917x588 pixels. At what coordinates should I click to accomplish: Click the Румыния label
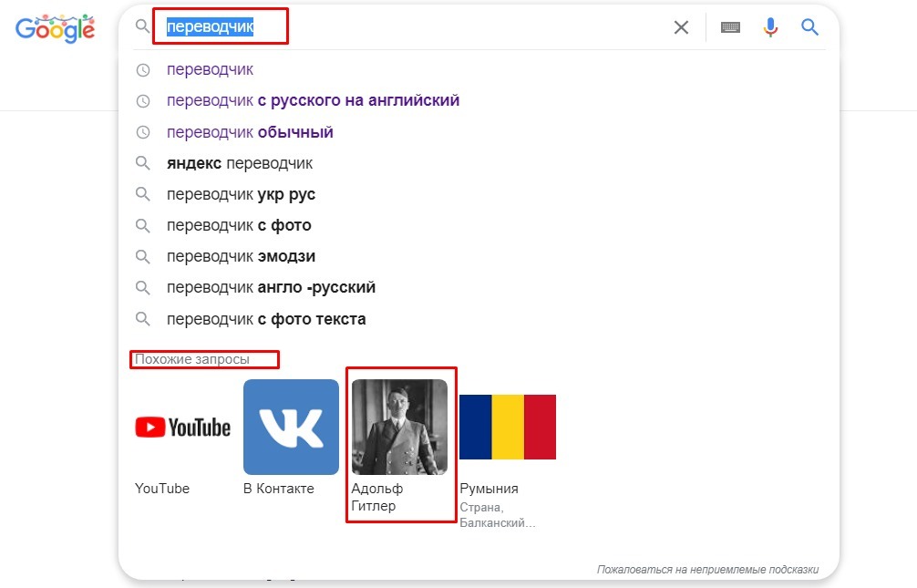tap(489, 489)
